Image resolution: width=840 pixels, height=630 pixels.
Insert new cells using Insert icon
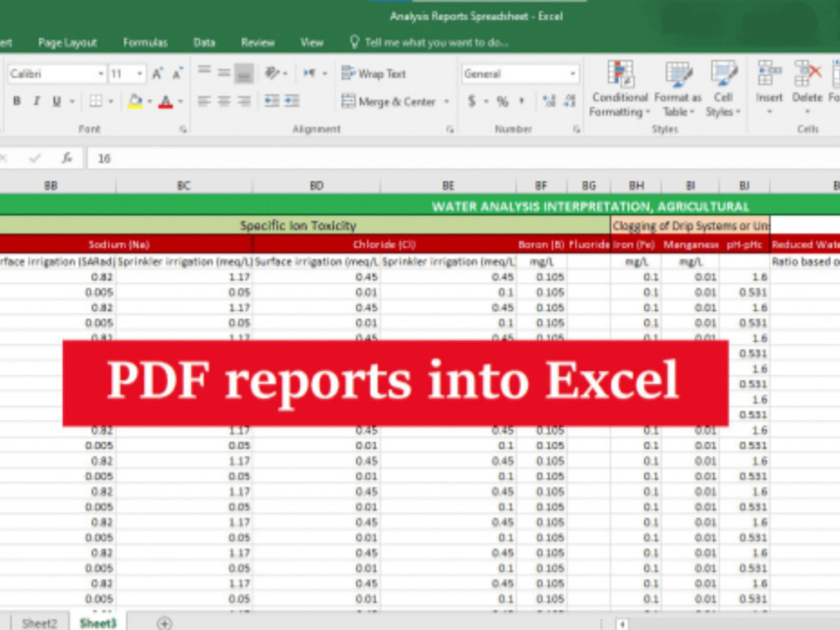tap(769, 84)
